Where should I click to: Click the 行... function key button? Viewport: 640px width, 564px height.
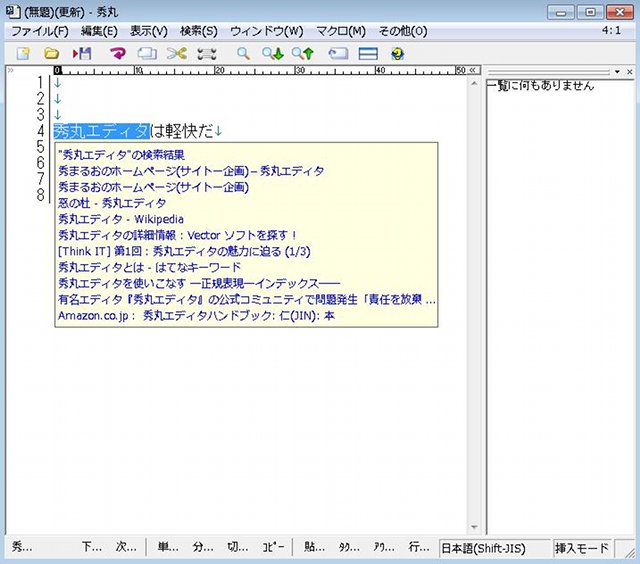tap(419, 547)
